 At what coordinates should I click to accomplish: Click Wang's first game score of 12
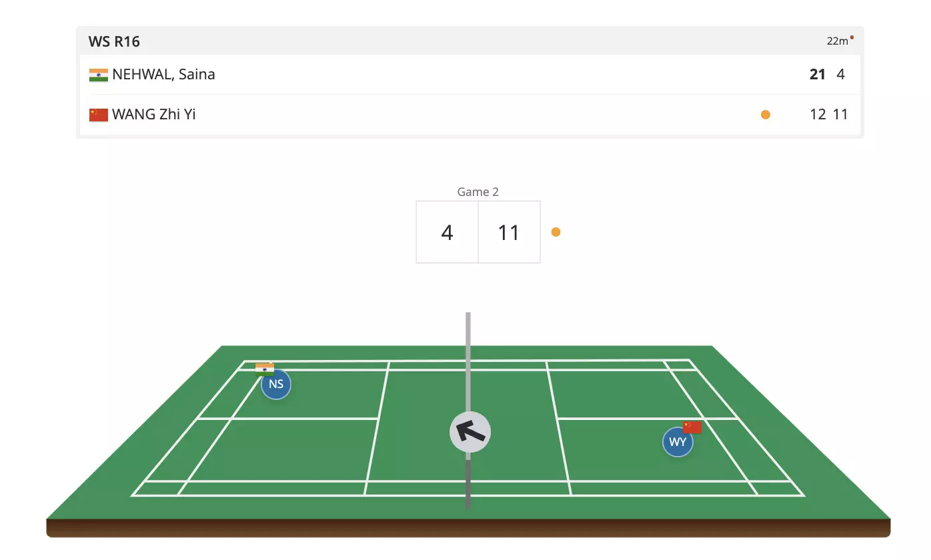tap(818, 115)
